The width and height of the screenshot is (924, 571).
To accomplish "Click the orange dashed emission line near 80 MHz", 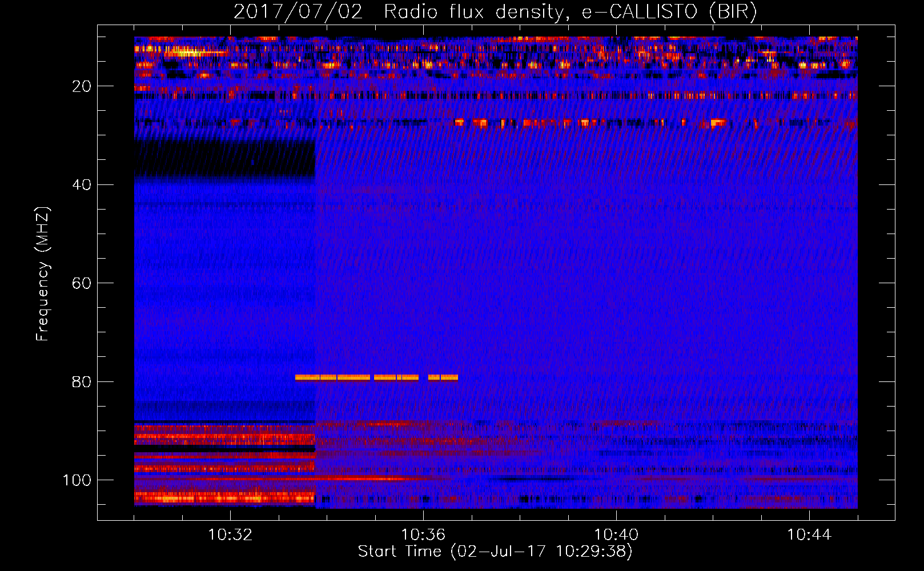I will click(x=376, y=377).
